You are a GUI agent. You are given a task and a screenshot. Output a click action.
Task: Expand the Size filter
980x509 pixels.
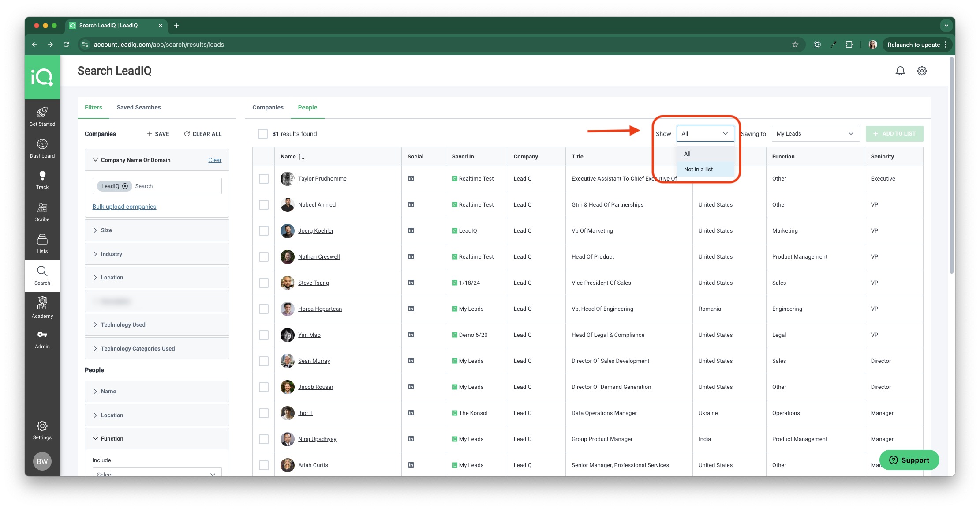(x=157, y=230)
